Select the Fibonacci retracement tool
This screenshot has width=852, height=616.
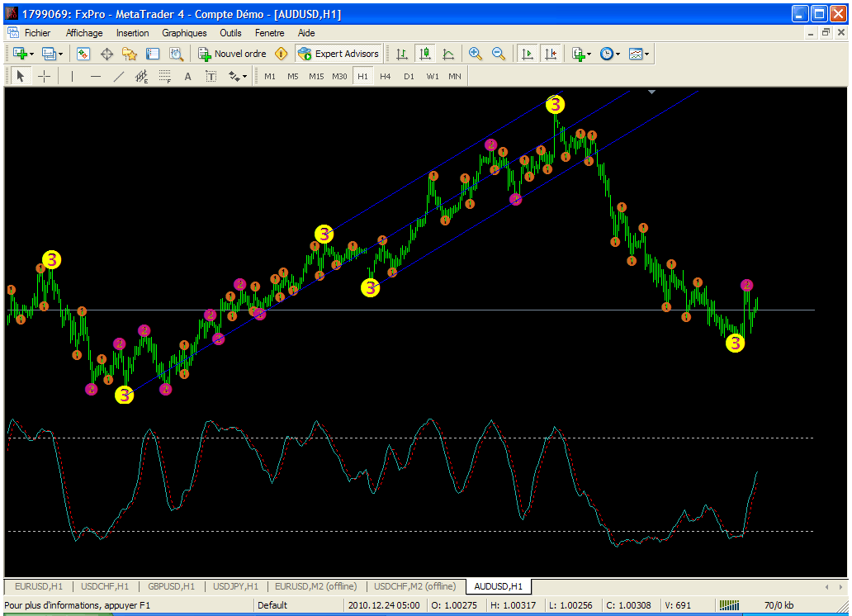164,76
